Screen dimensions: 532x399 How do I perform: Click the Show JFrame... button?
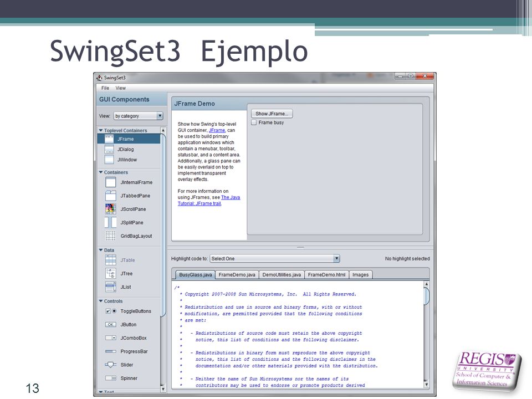(x=272, y=114)
